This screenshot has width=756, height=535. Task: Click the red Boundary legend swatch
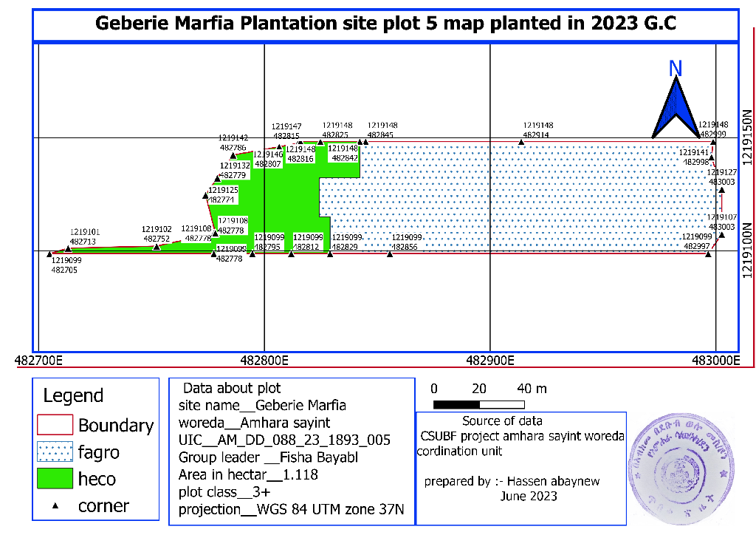click(55, 425)
